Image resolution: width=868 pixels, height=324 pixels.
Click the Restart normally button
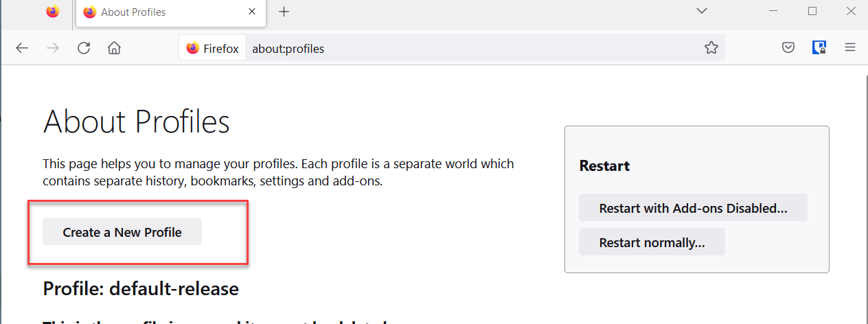(652, 242)
